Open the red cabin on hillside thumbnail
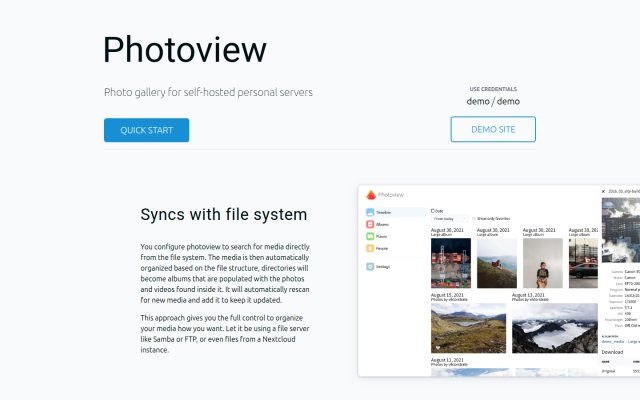Screen dimensions: 640x400 (497, 263)
